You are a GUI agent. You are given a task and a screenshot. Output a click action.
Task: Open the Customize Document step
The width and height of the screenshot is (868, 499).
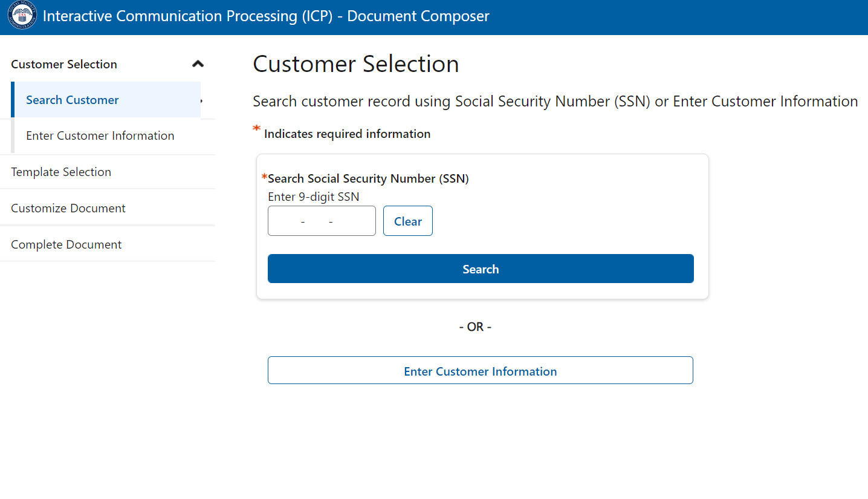click(x=68, y=208)
